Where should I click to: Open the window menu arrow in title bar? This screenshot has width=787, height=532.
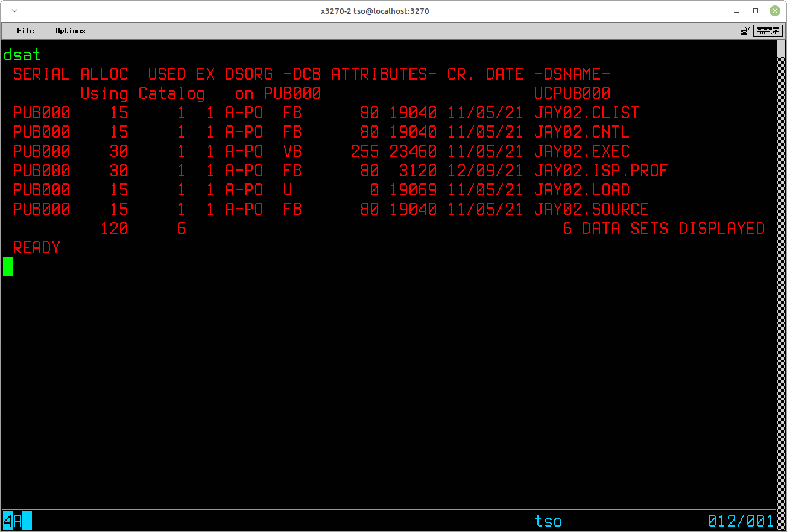click(x=14, y=11)
